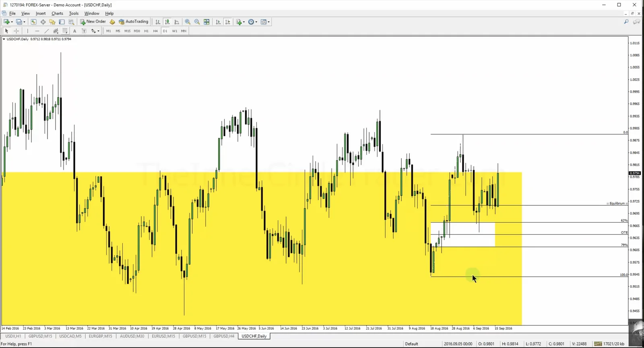Open the Market Watch panel icon
This screenshot has height=348, width=644.
[x=33, y=22]
